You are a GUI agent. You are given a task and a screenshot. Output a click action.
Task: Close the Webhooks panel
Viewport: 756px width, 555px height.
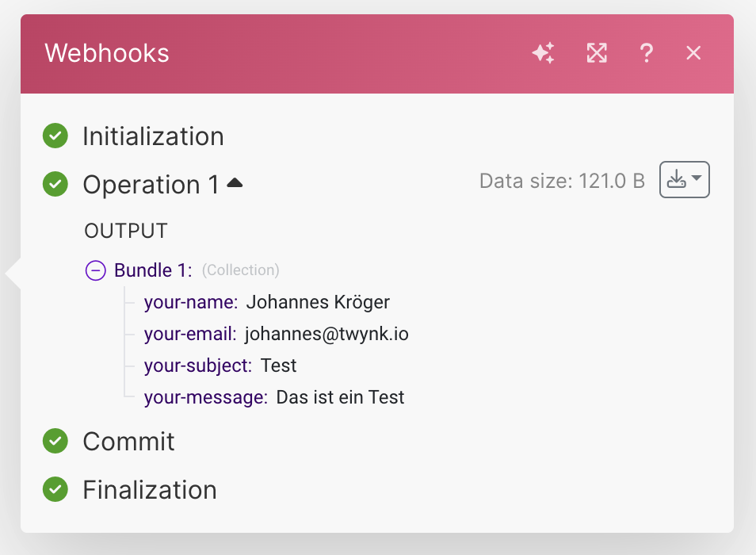[x=693, y=53]
